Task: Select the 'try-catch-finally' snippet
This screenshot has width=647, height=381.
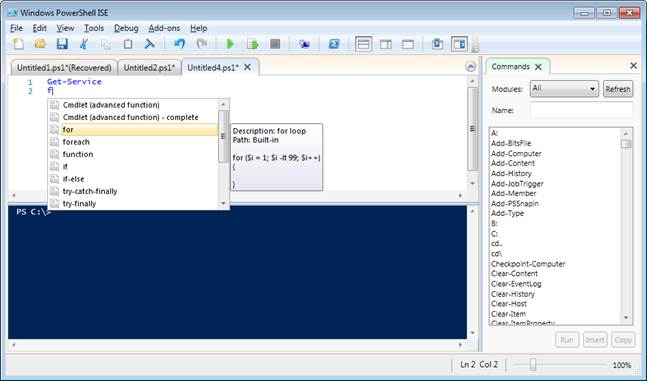Action: click(x=134, y=192)
